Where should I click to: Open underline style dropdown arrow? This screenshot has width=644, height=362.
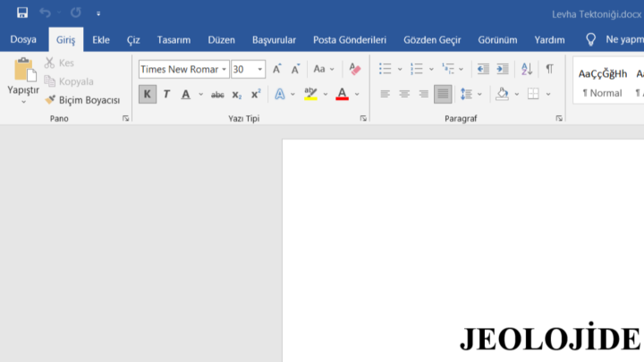(201, 95)
